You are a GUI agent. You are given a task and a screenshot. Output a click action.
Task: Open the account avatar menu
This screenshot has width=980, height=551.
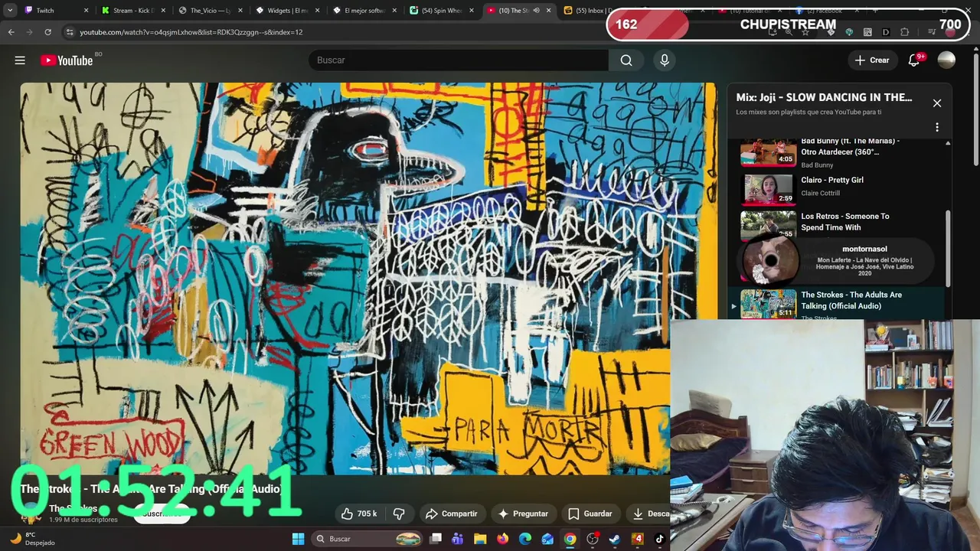pyautogui.click(x=946, y=60)
